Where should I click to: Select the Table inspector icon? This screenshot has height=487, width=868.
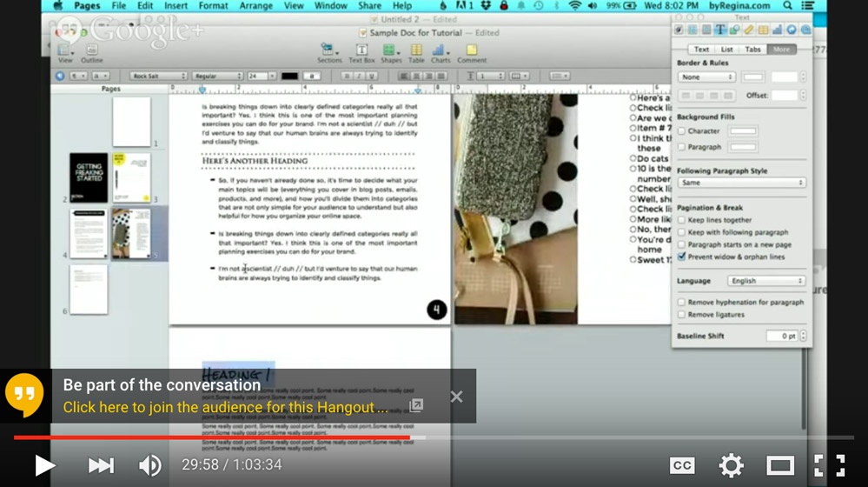click(x=763, y=30)
